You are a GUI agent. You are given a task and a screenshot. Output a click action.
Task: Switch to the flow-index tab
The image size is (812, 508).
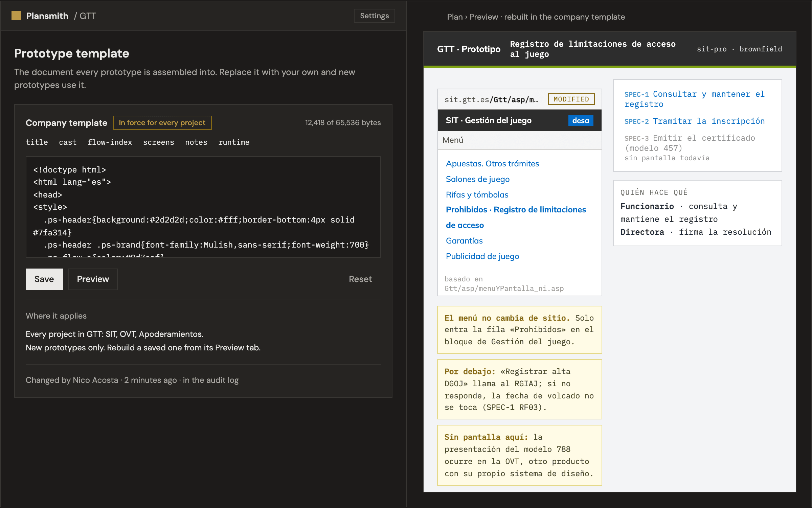pyautogui.click(x=110, y=142)
